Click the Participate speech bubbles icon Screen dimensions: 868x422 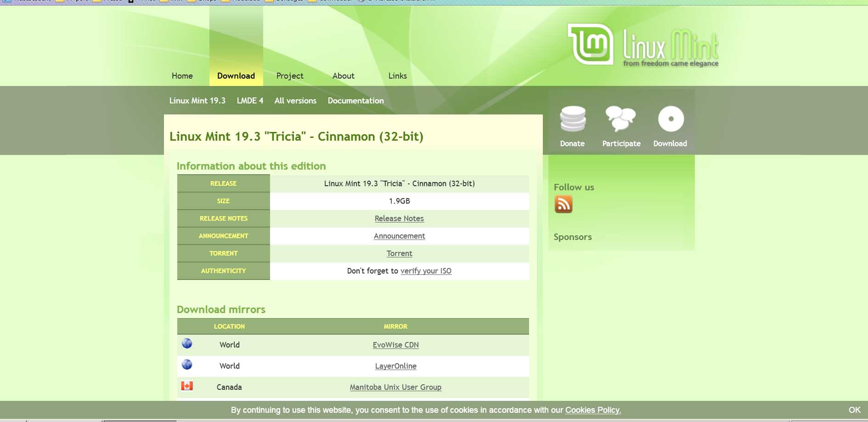tap(620, 119)
